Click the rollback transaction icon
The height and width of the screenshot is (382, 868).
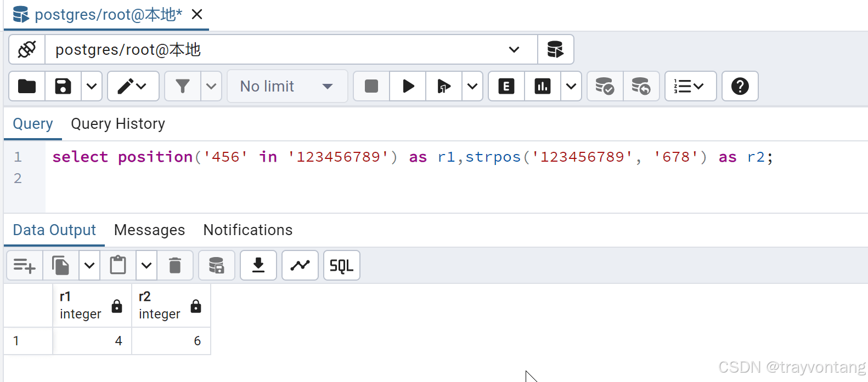[x=641, y=86]
